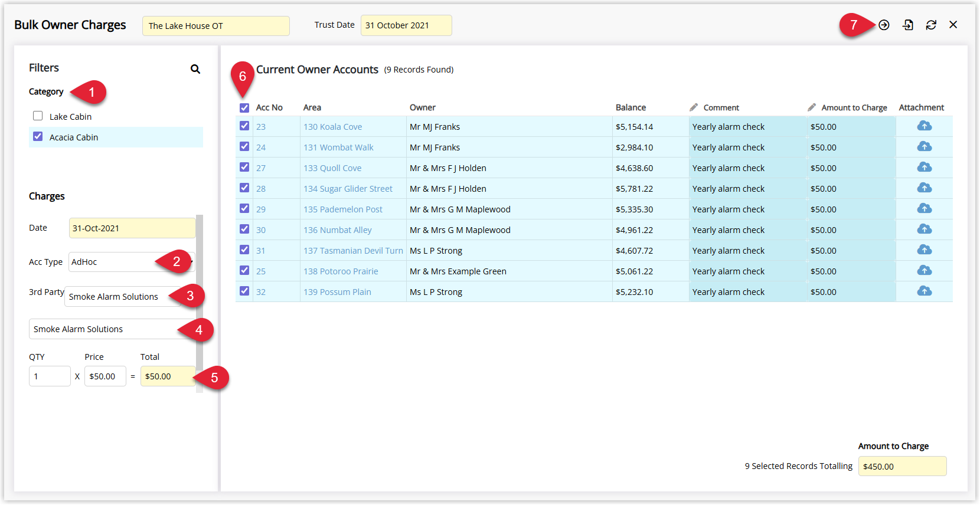Click the QTY input field

50,376
